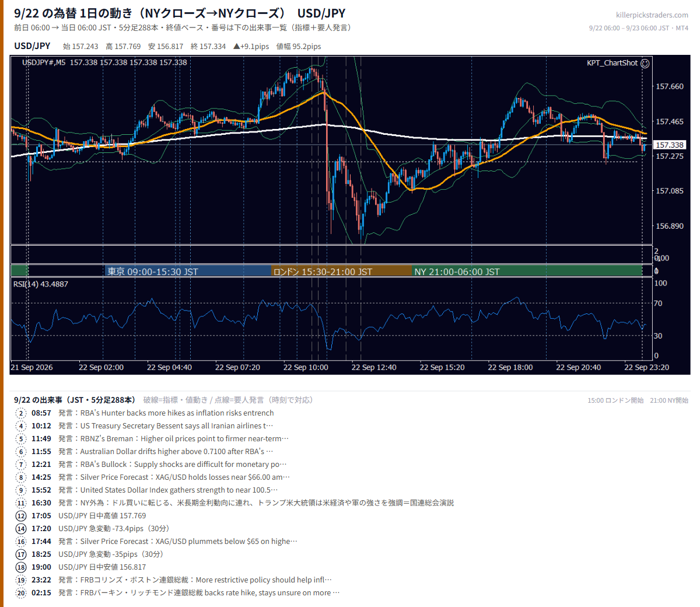This screenshot has width=700, height=607.
Task: Click the 156.890 price axis label
Action: (670, 226)
